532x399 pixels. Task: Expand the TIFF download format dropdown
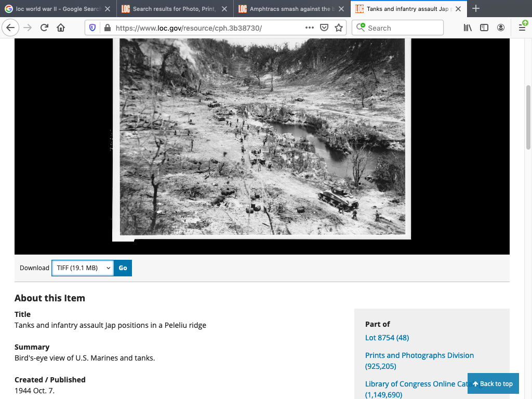83,268
